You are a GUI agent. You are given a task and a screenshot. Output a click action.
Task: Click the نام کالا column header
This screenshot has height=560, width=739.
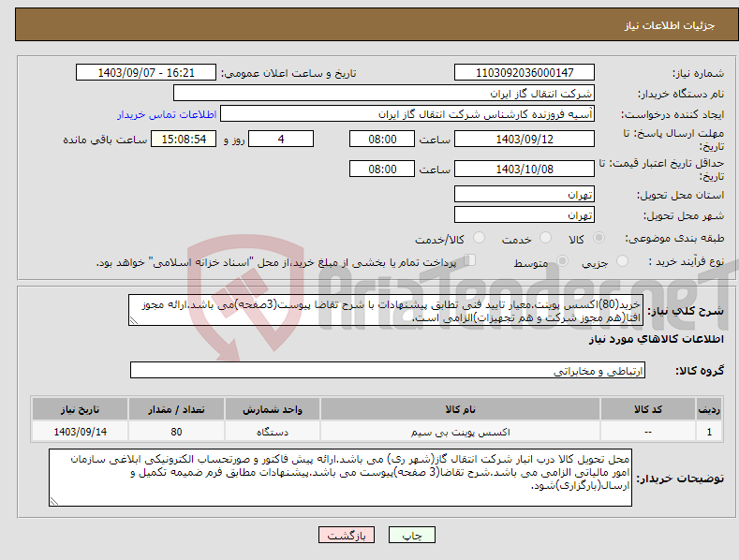[x=460, y=409]
